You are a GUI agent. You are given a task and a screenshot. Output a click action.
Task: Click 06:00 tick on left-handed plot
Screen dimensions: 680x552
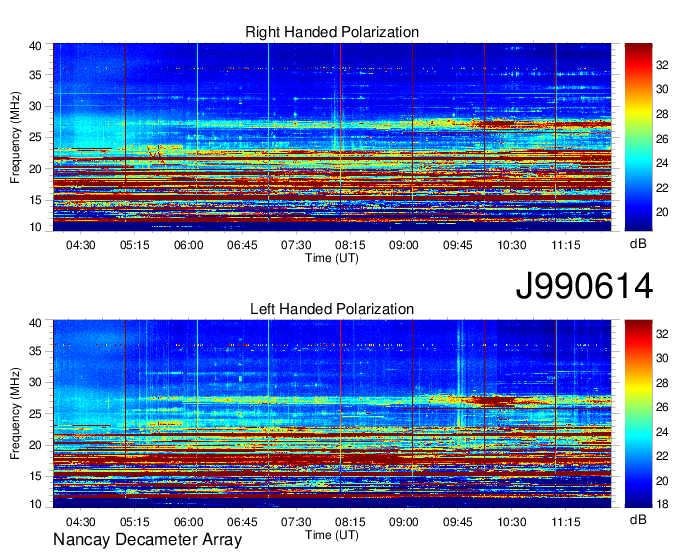pyautogui.click(x=189, y=522)
